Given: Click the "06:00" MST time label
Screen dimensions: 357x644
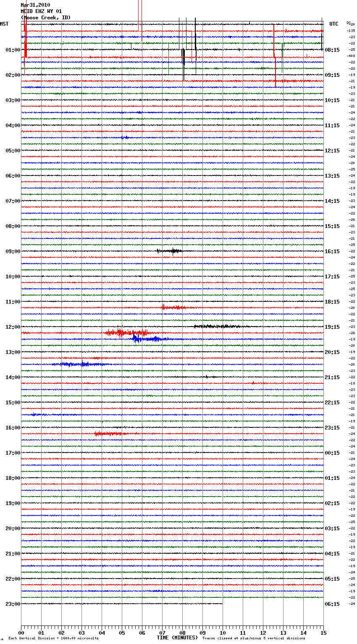Looking at the screenshot, I should (x=13, y=176).
